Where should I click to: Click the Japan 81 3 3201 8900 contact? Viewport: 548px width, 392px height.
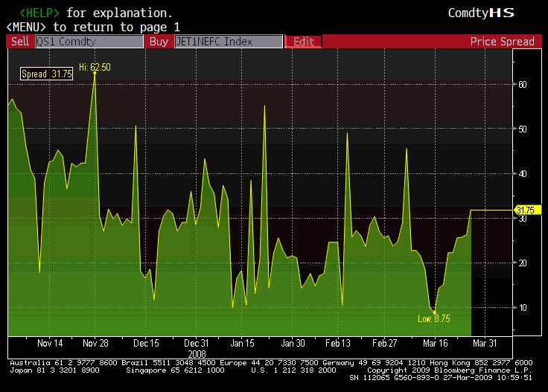[54, 370]
